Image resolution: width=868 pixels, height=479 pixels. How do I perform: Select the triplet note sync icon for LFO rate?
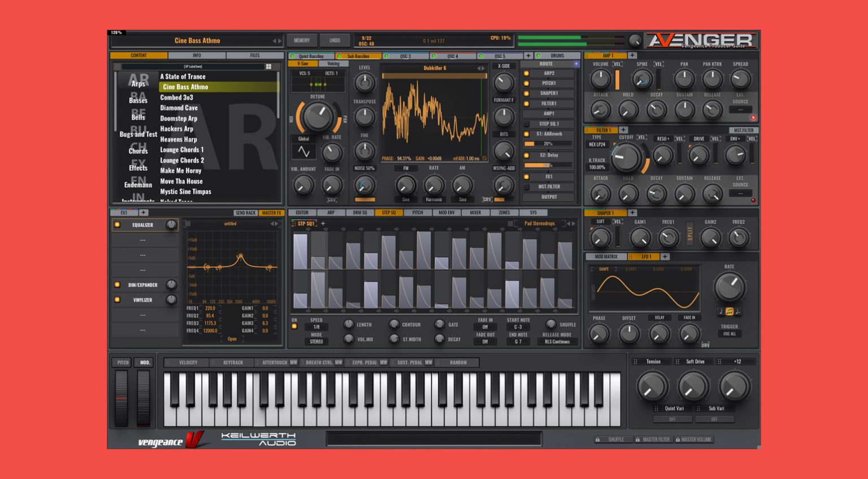729,312
